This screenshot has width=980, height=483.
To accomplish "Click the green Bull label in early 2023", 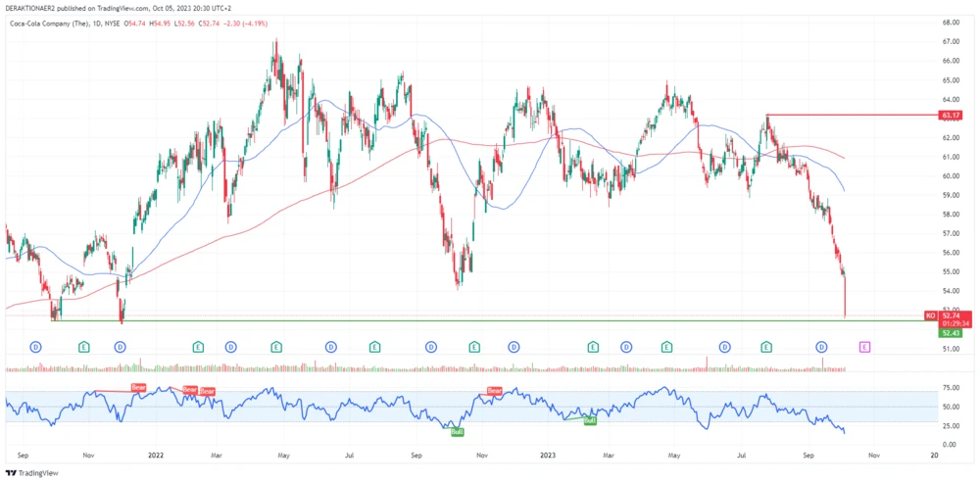I will tap(590, 419).
